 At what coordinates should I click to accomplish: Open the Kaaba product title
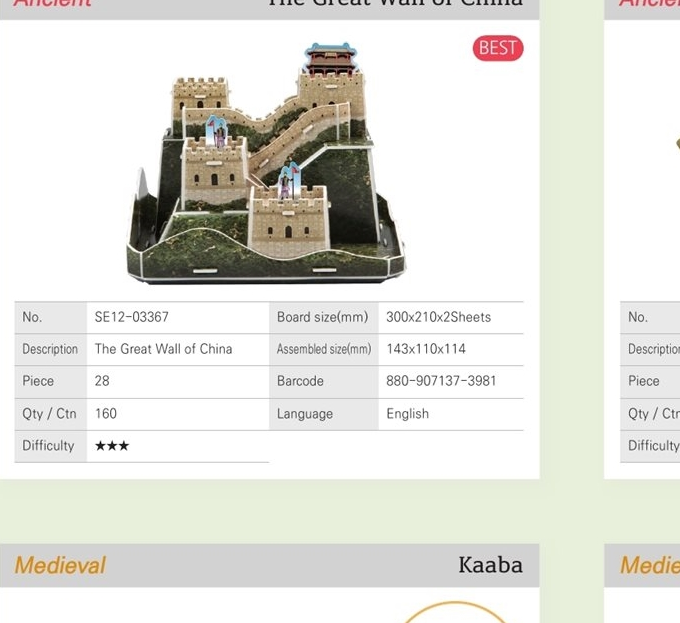[490, 565]
